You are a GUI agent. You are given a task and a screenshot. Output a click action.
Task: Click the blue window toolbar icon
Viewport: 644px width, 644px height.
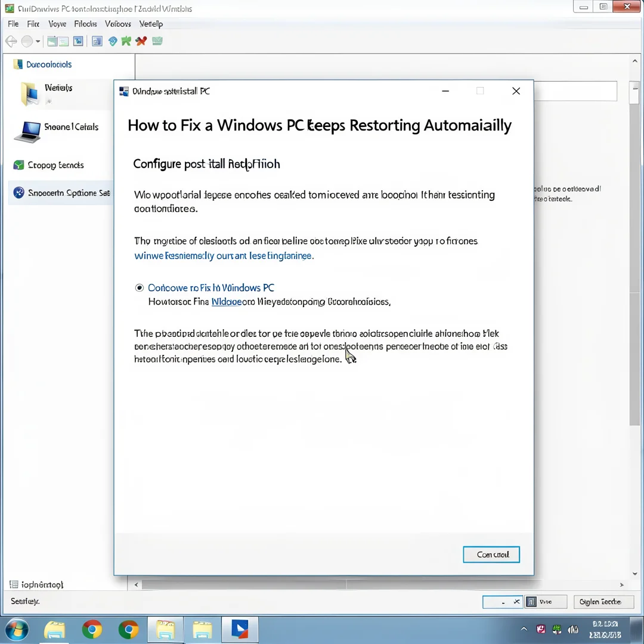click(x=78, y=41)
